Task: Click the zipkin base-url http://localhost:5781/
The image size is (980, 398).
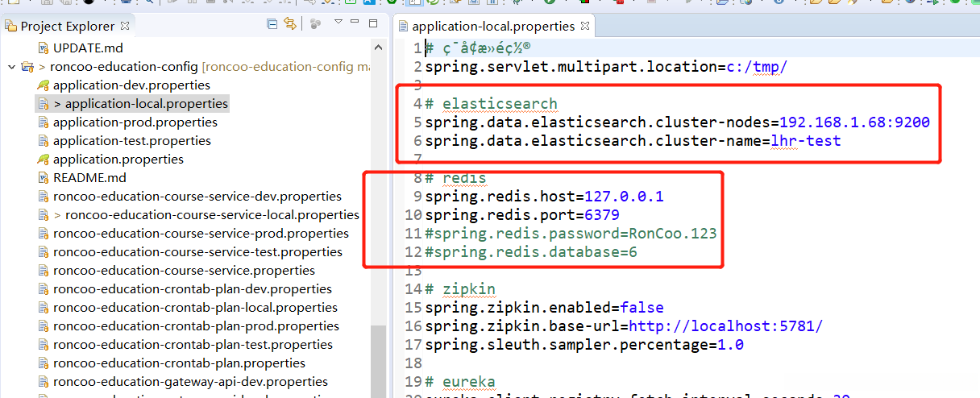Action: (x=725, y=326)
